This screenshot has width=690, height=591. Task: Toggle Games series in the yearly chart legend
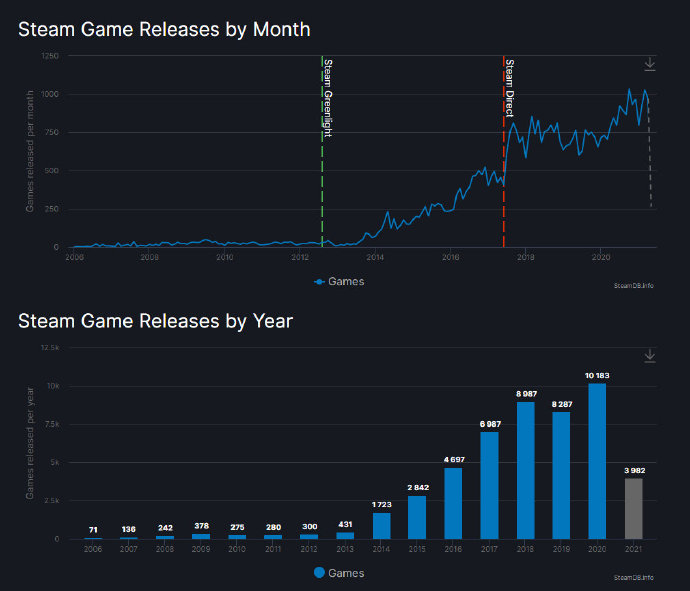pyautogui.click(x=339, y=573)
